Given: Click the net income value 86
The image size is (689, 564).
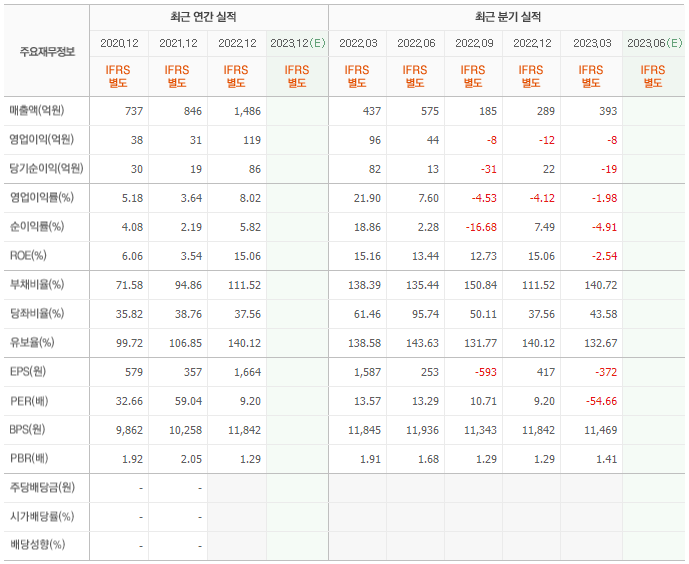Looking at the screenshot, I should click(255, 169).
